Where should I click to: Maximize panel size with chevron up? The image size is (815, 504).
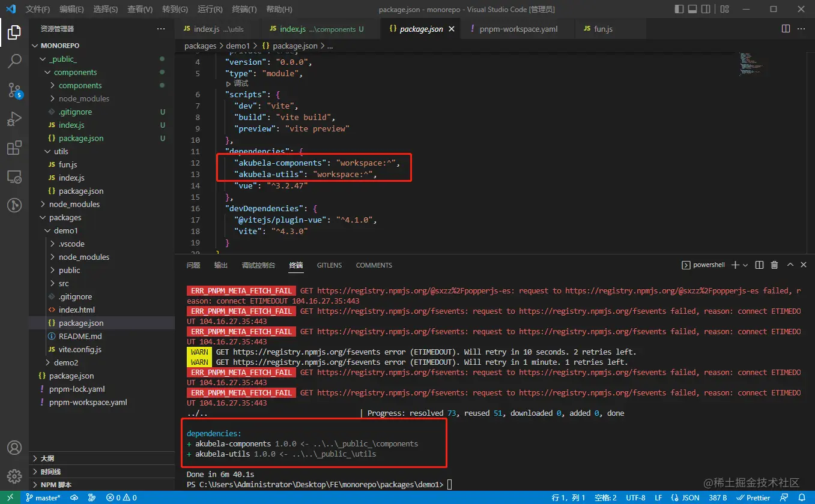[x=790, y=265]
